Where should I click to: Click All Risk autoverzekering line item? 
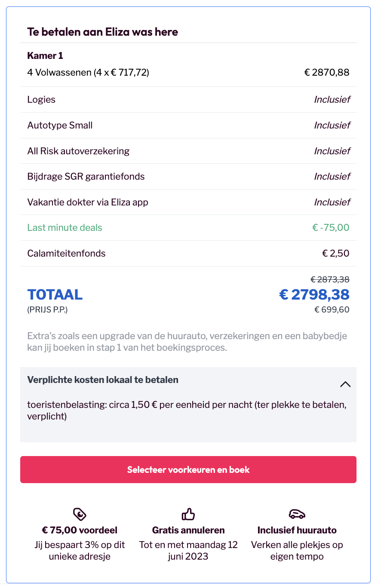tap(78, 151)
